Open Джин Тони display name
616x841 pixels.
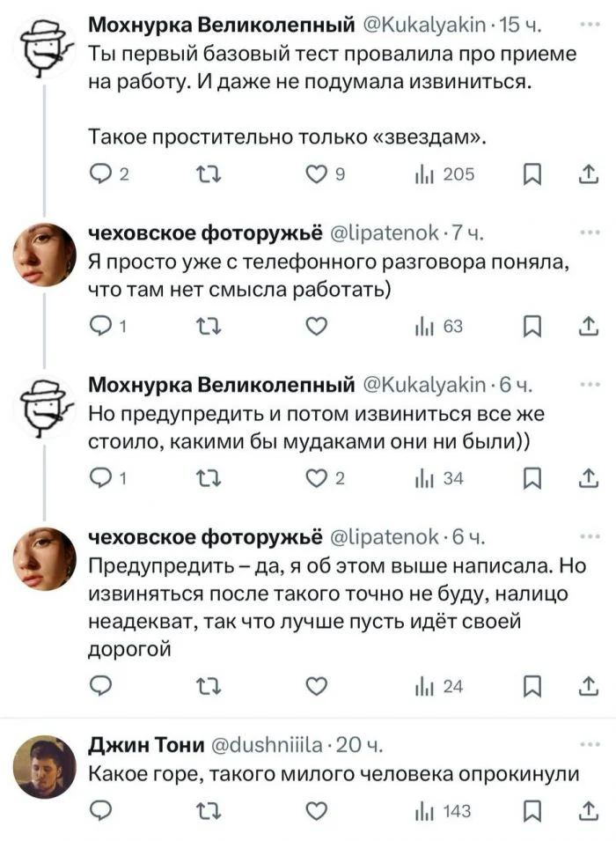145,747
